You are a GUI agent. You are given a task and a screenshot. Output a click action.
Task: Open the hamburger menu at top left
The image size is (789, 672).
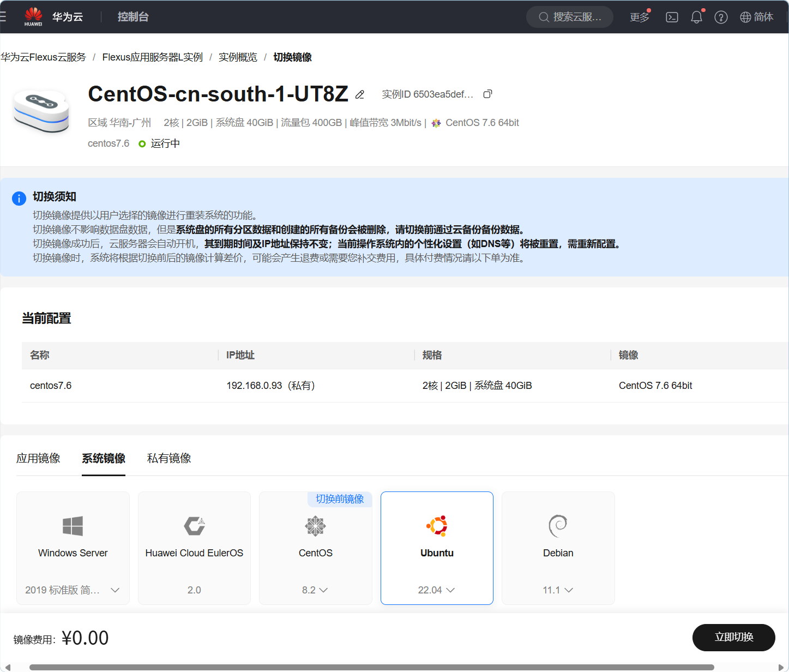3,17
